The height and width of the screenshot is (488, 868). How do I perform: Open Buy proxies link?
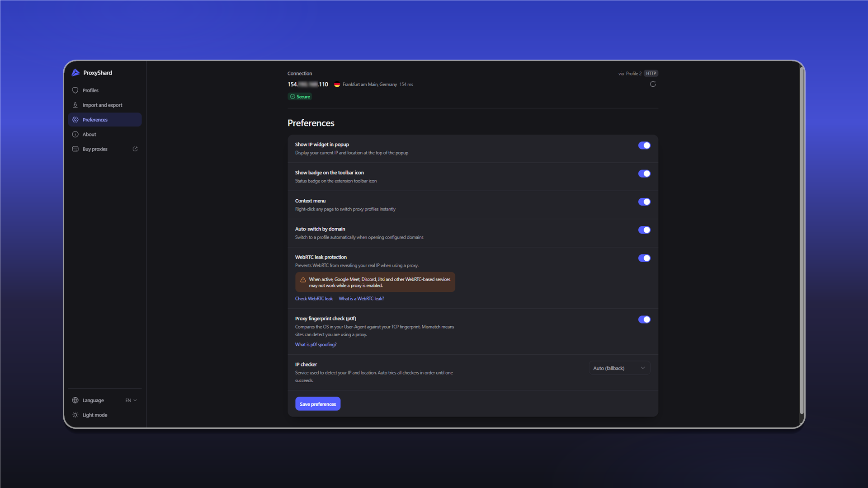tap(104, 149)
